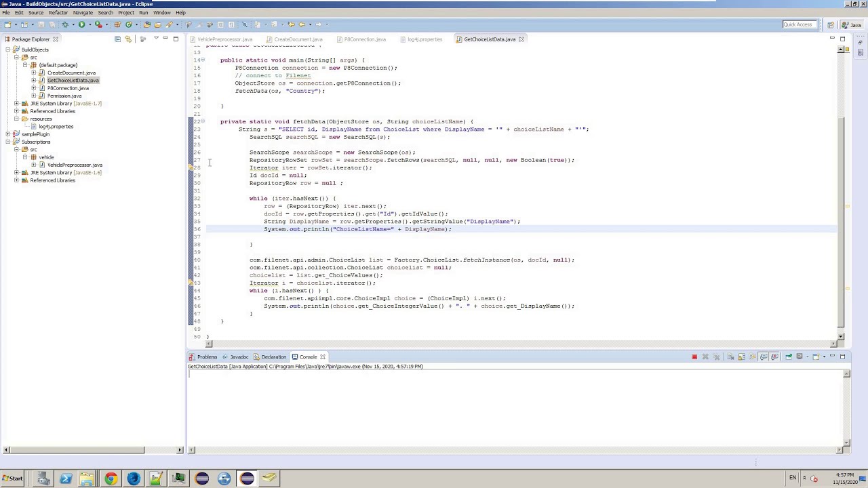
Task: Select VehiclePreprocessor.java in Package Explorer tree
Action: tap(75, 165)
